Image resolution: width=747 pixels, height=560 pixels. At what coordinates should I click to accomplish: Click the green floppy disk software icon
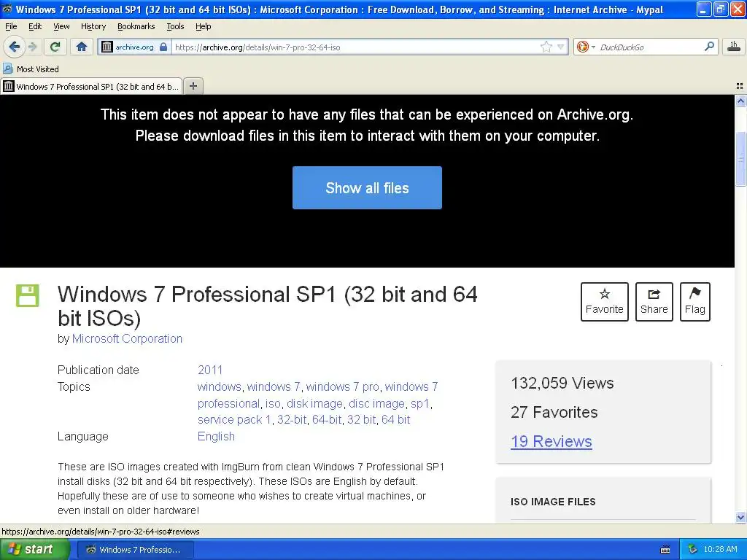click(x=28, y=295)
